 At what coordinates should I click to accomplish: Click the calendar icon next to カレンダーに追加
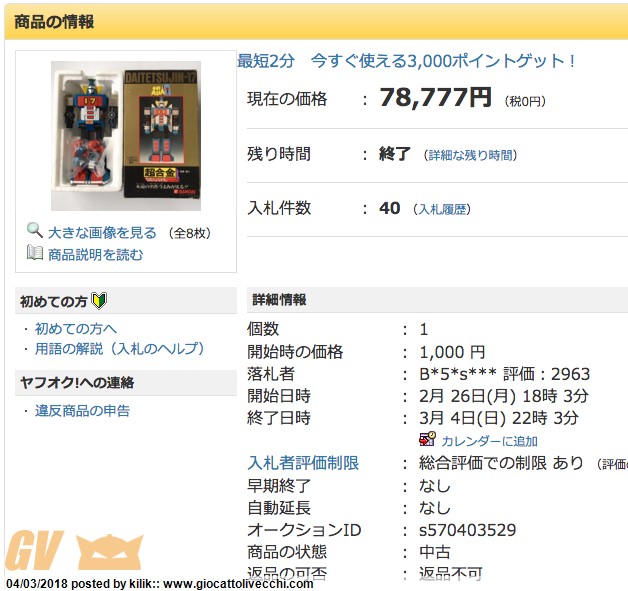(x=427, y=439)
